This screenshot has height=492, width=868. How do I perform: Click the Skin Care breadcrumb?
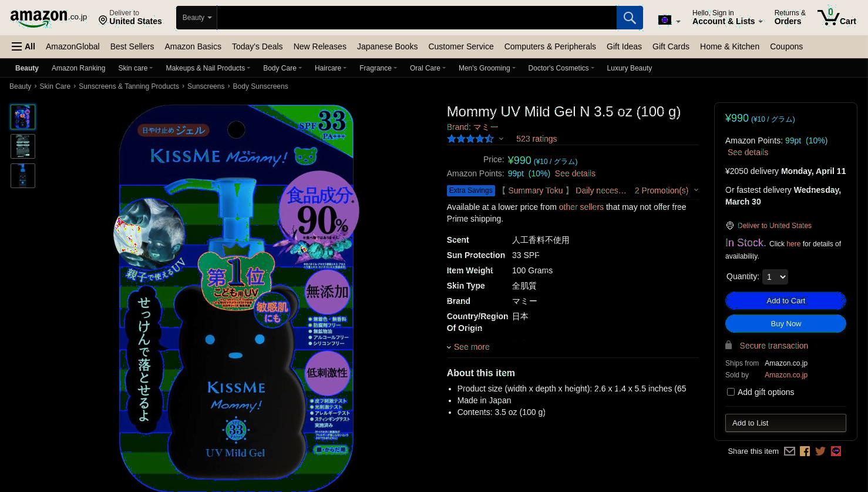point(55,86)
